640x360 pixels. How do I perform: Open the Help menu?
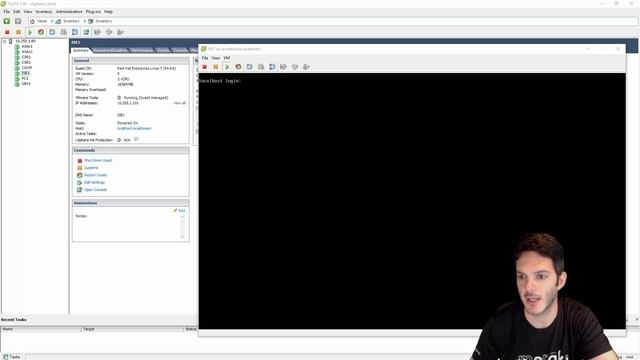(108, 11)
